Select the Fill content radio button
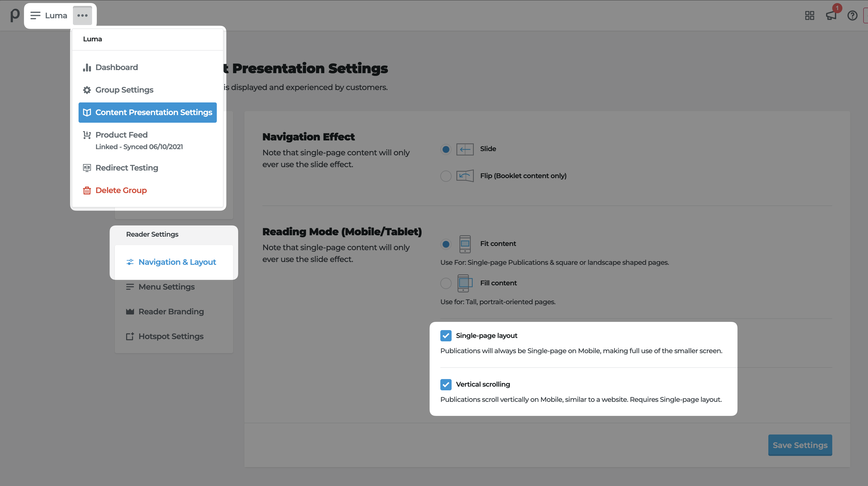 [446, 283]
